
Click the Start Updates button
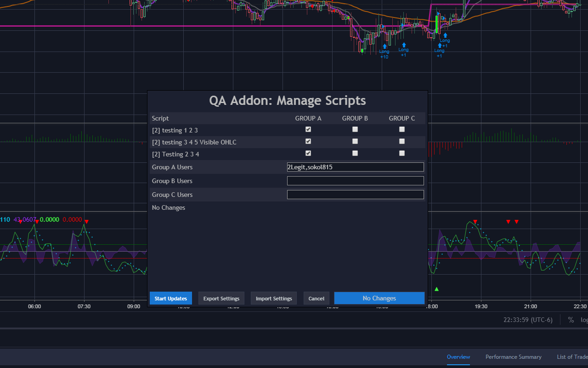click(x=170, y=298)
